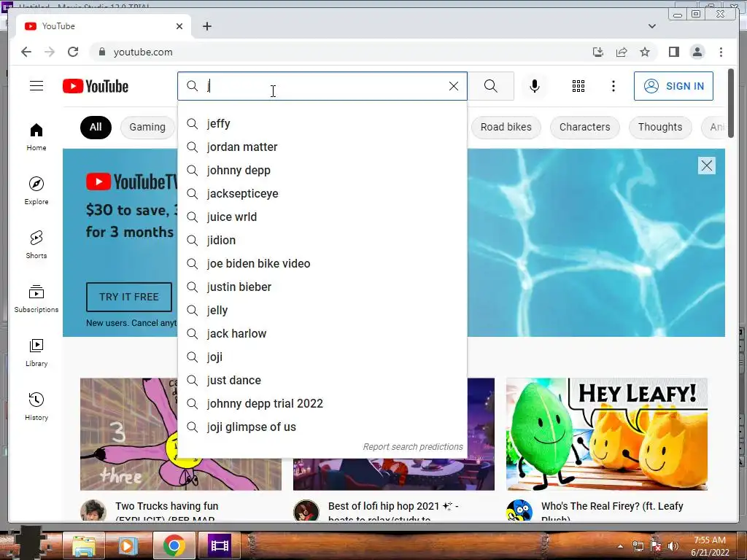Open a new Chrome tab

pos(206,26)
